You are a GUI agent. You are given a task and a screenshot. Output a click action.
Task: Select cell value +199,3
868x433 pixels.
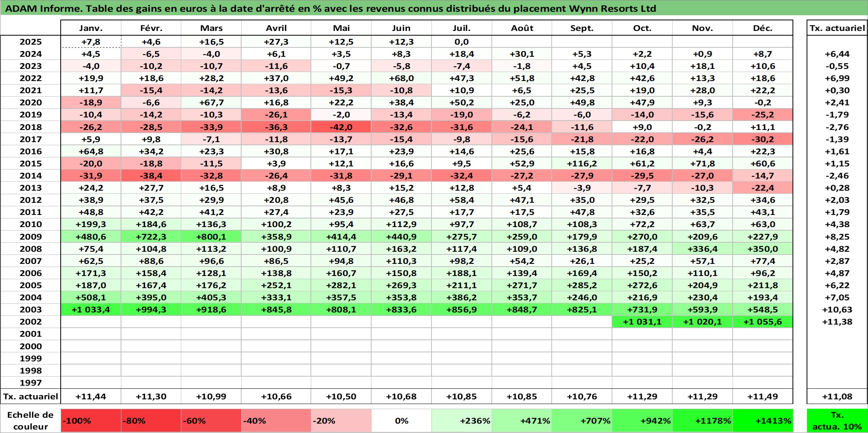[x=91, y=224]
